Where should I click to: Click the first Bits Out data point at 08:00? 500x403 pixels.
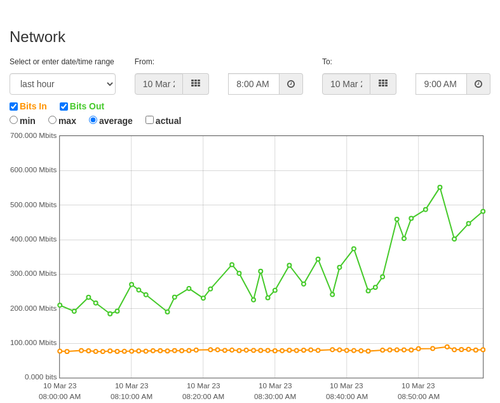click(x=60, y=305)
